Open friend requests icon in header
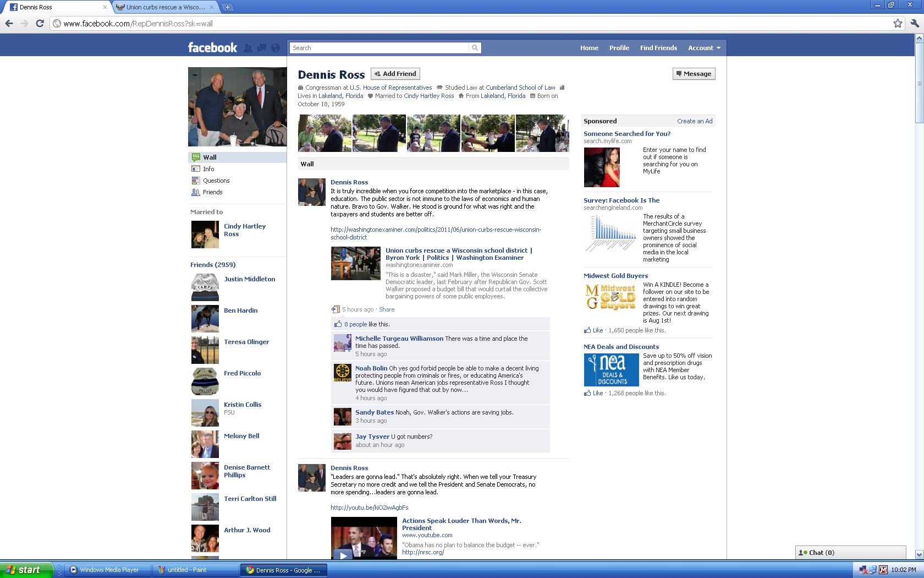The width and height of the screenshot is (924, 578). [248, 48]
